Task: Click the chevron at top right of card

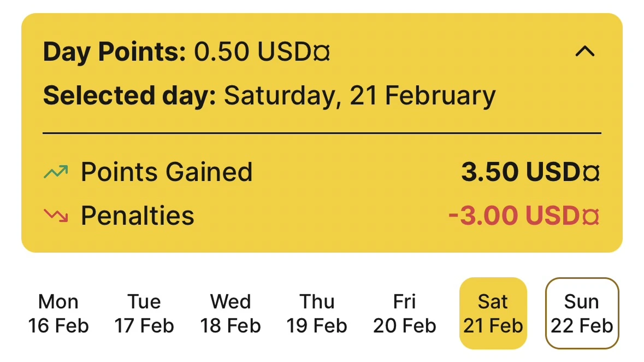Action: [x=585, y=51]
